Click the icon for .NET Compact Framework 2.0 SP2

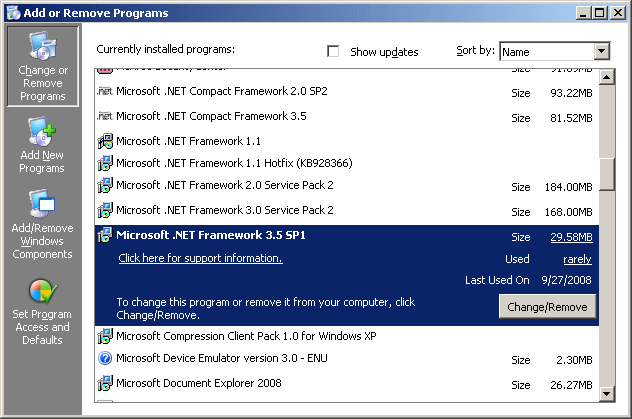click(x=105, y=91)
